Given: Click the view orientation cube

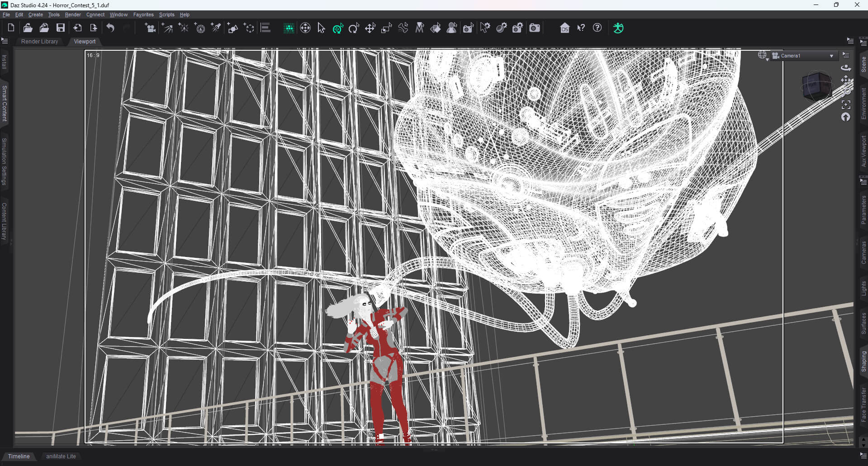Looking at the screenshot, I should (x=816, y=86).
